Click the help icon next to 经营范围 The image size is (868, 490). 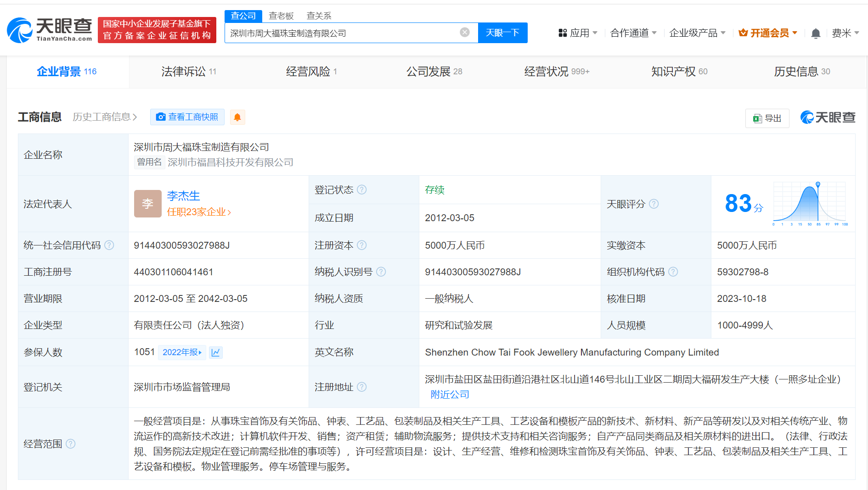point(71,444)
